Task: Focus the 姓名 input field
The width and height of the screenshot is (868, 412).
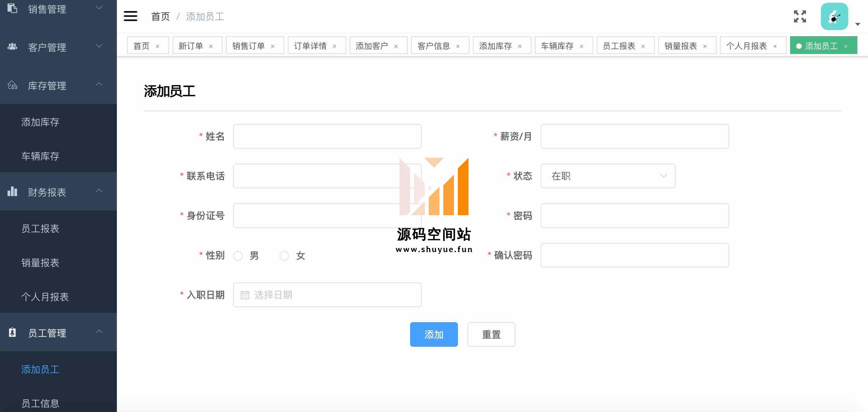Action: (327, 136)
